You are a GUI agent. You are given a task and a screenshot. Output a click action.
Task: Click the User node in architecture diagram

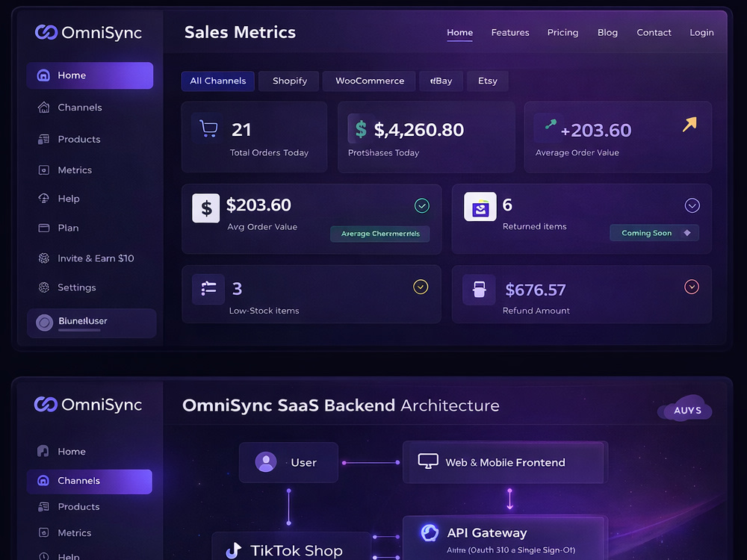pos(288,462)
